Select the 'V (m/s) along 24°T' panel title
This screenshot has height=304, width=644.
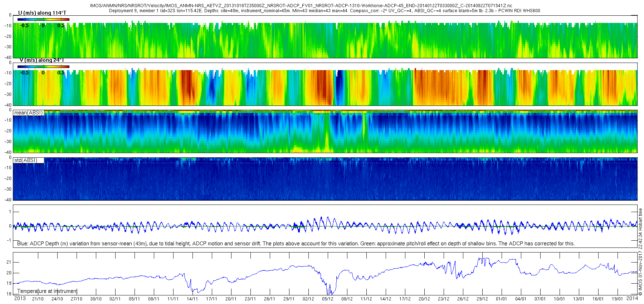click(x=42, y=60)
